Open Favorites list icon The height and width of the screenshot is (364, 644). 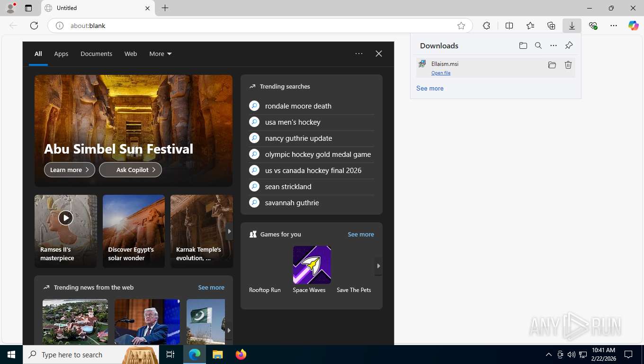[530, 26]
